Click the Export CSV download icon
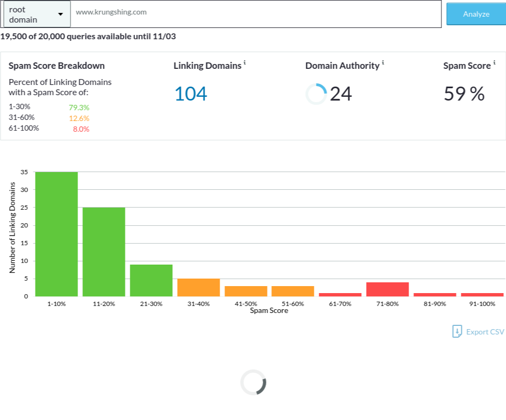The image size is (506, 420). click(457, 331)
